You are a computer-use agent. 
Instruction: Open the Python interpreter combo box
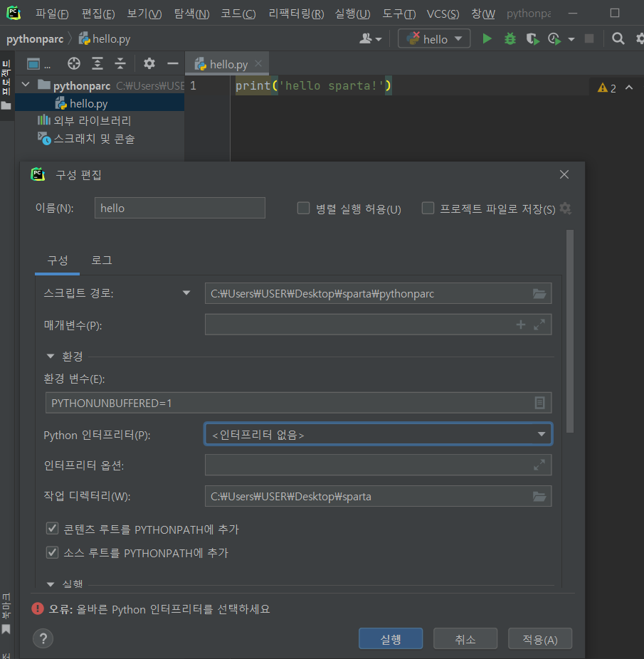pyautogui.click(x=379, y=434)
